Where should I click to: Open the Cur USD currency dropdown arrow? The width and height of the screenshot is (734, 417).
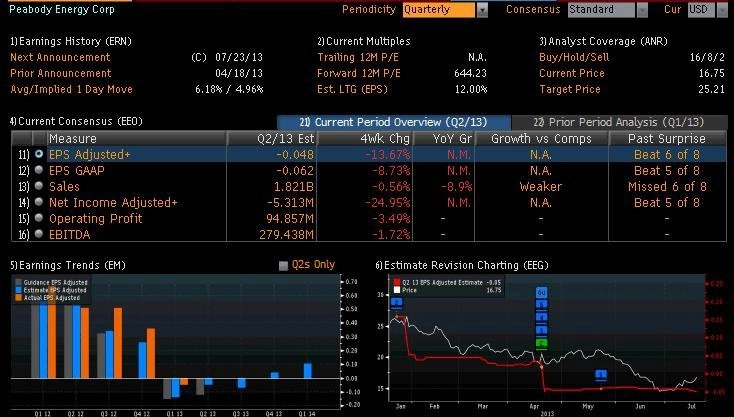coord(722,10)
